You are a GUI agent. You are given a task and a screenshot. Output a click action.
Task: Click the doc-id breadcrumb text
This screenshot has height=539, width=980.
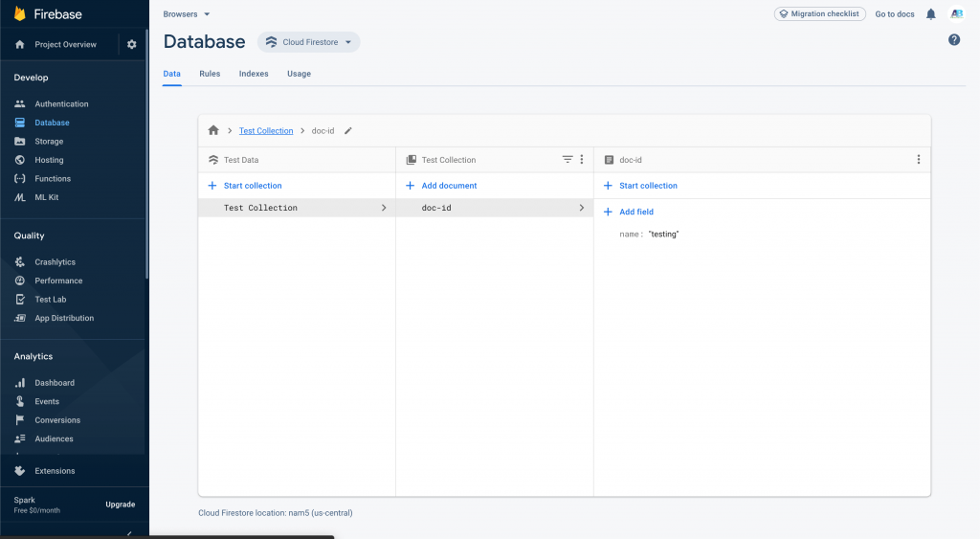323,131
